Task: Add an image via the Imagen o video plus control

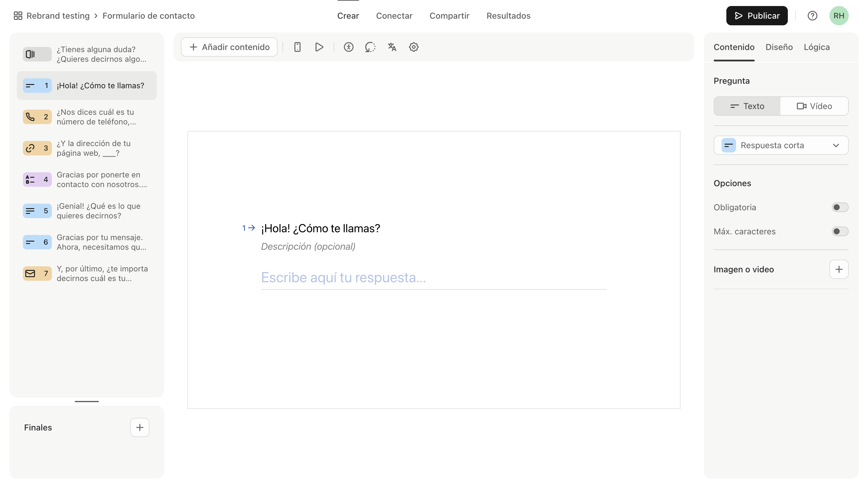Action: coord(839,269)
